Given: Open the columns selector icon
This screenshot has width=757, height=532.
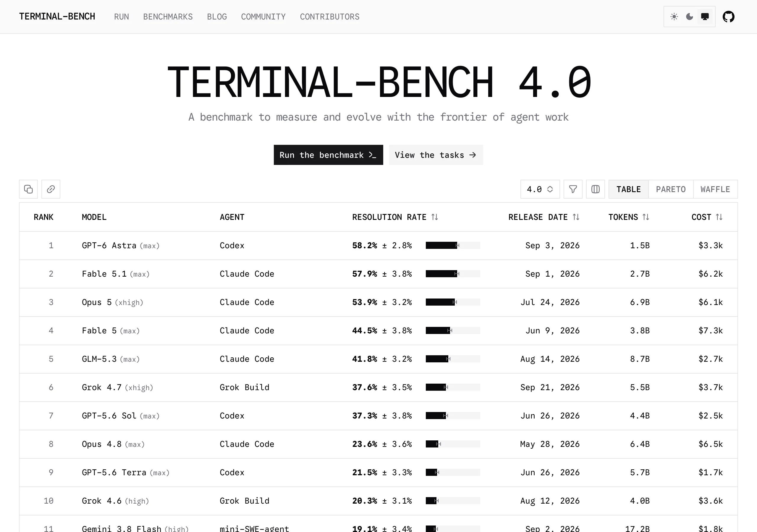Looking at the screenshot, I should tap(596, 189).
